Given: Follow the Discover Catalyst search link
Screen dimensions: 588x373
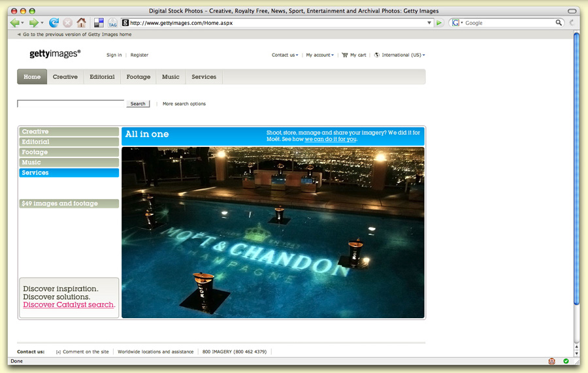Looking at the screenshot, I should tap(69, 305).
